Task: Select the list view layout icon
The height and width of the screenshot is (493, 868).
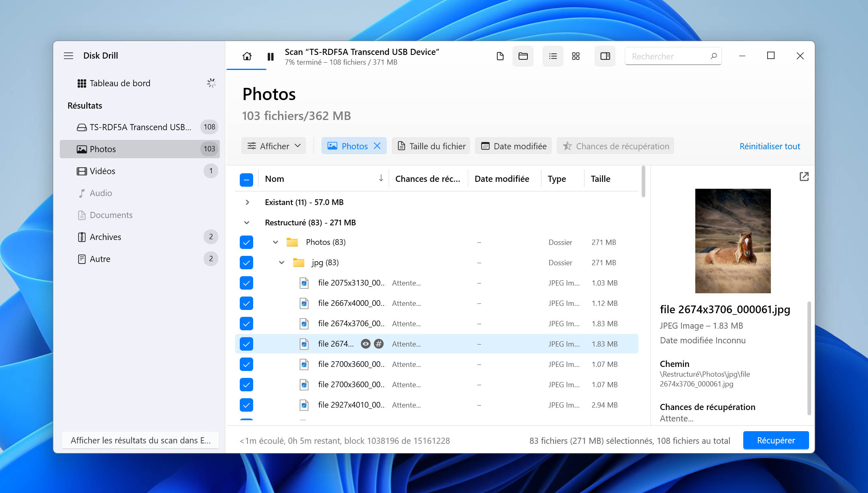Action: pyautogui.click(x=553, y=56)
